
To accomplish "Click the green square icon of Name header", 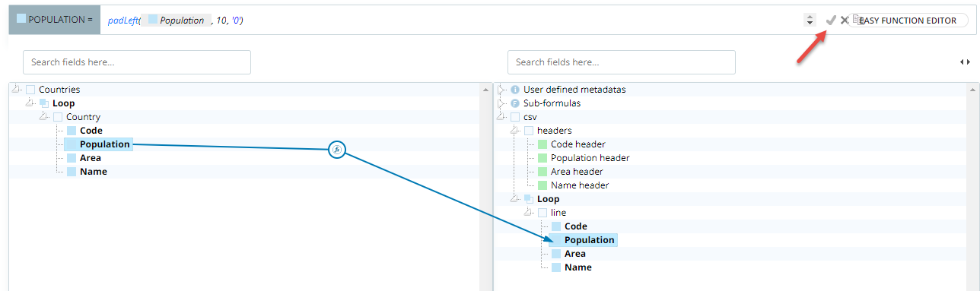I will [x=542, y=185].
